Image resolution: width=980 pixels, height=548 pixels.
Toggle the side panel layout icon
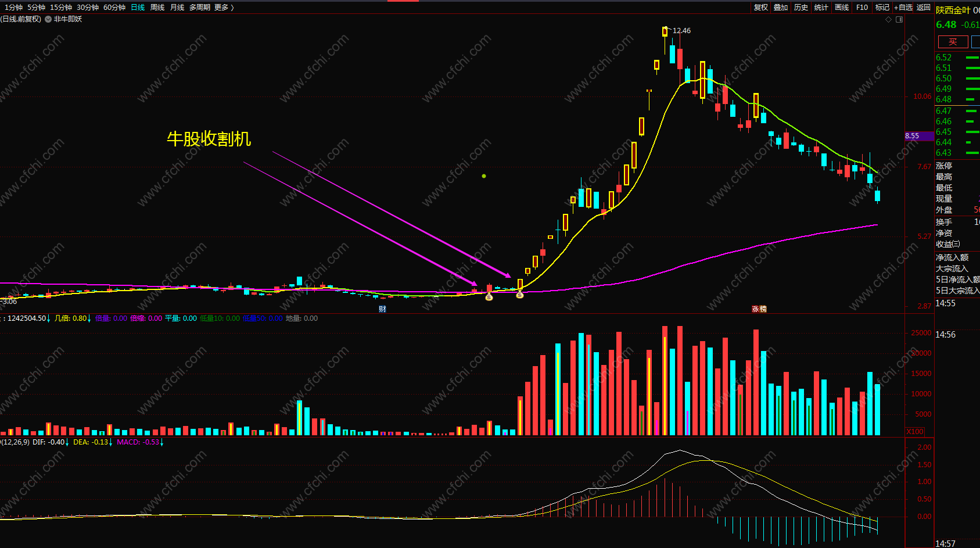click(x=899, y=20)
